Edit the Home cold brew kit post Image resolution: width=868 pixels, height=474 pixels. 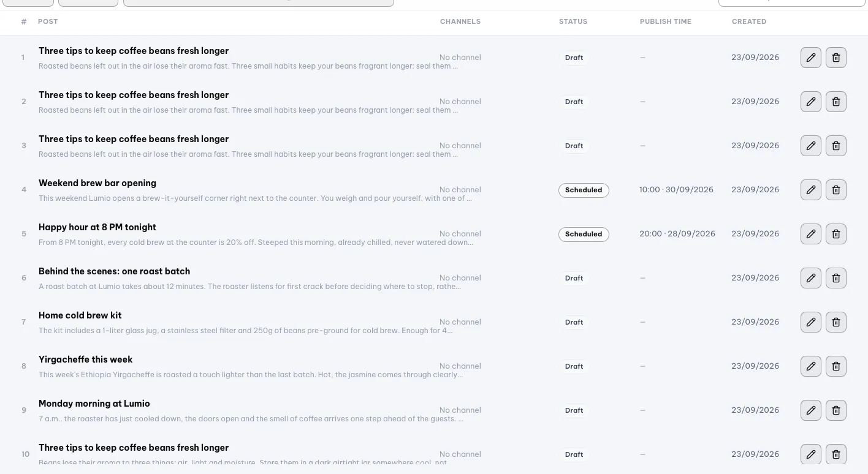[811, 322]
